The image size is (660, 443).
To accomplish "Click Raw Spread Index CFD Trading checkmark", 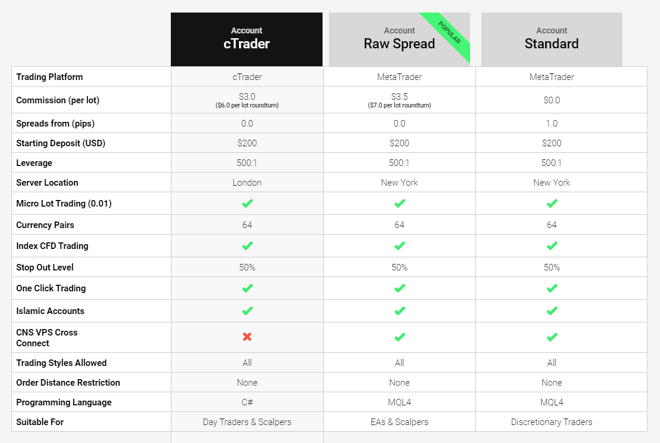I will click(x=399, y=246).
